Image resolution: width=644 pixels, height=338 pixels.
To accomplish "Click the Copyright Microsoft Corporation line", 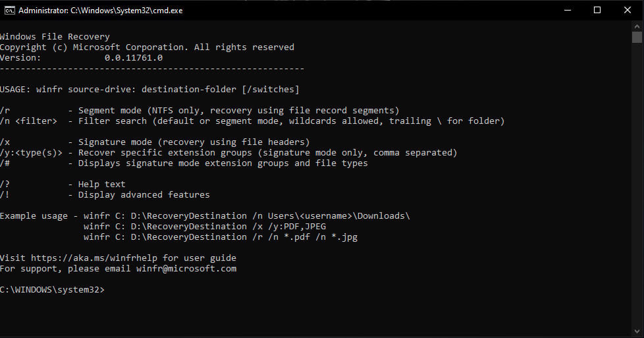I will click(x=147, y=47).
